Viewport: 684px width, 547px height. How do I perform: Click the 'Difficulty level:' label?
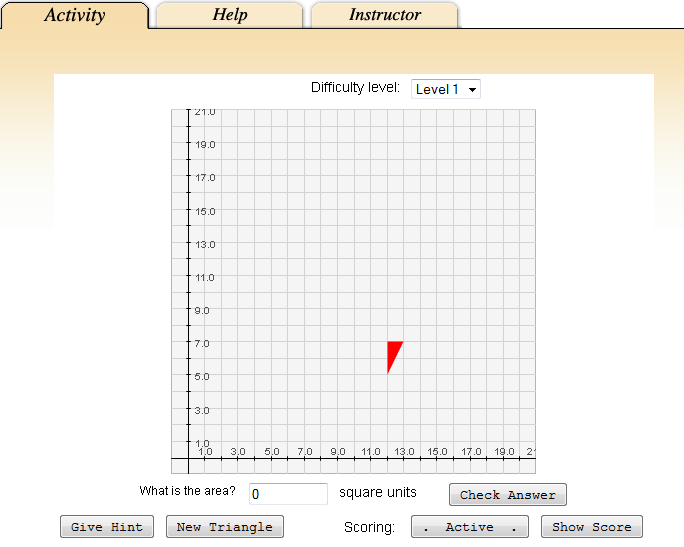(355, 87)
